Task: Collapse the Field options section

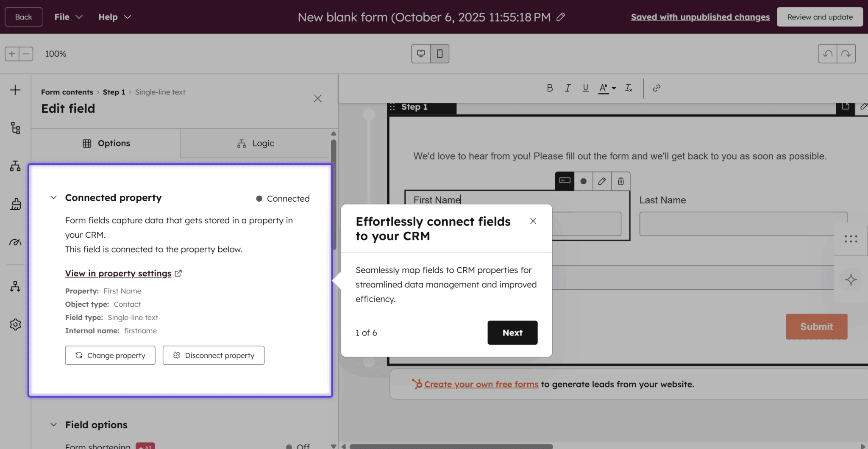Action: [53, 425]
